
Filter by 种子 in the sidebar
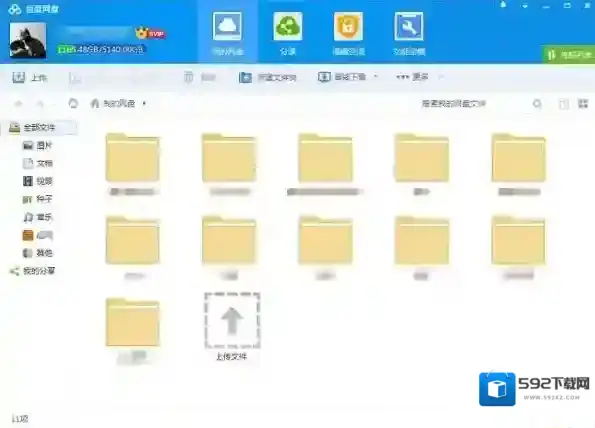(37, 199)
